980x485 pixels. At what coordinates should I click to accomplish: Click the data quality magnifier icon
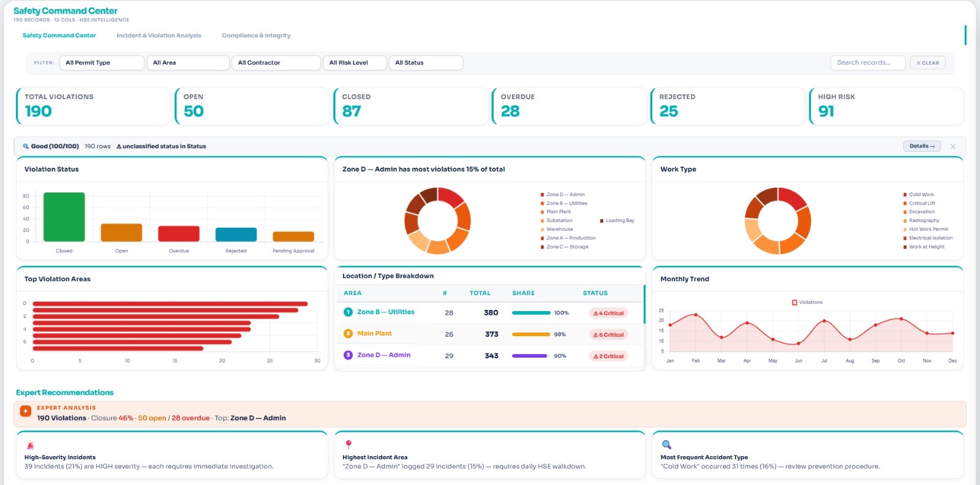click(26, 146)
